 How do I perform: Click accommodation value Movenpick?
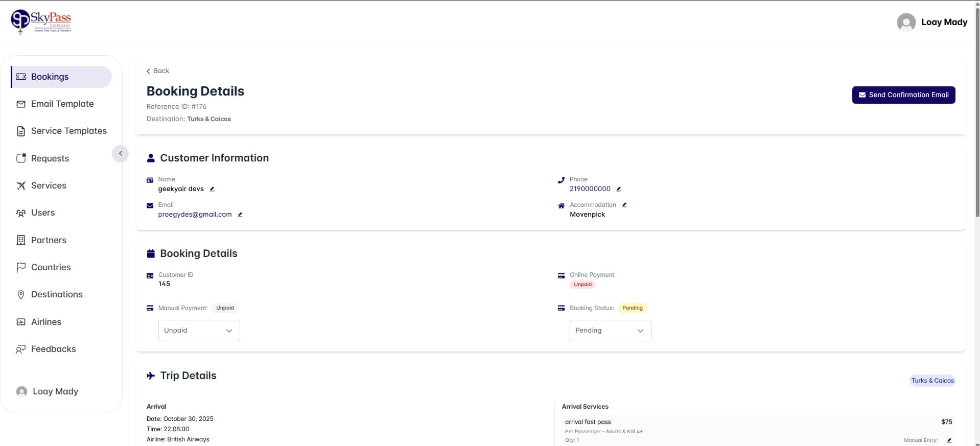pos(587,215)
